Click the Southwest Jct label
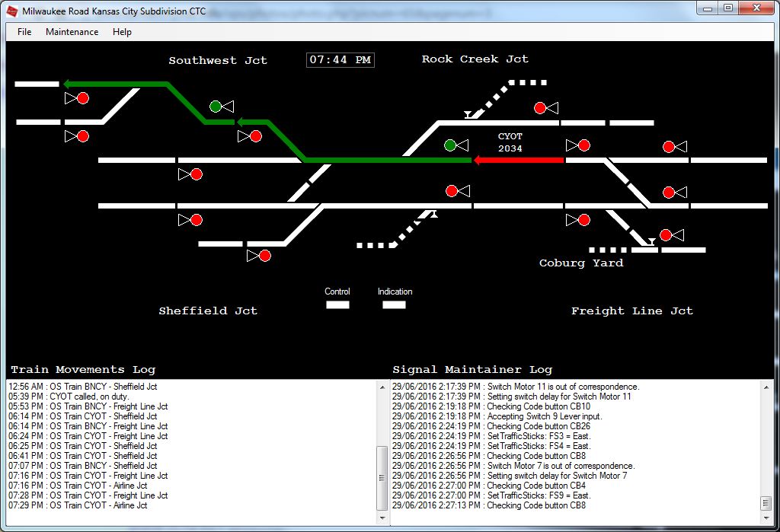780x532 pixels. pyautogui.click(x=218, y=61)
